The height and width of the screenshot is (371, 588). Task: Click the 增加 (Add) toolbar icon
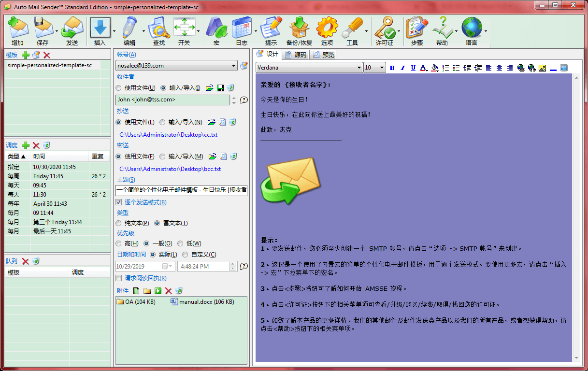(18, 28)
